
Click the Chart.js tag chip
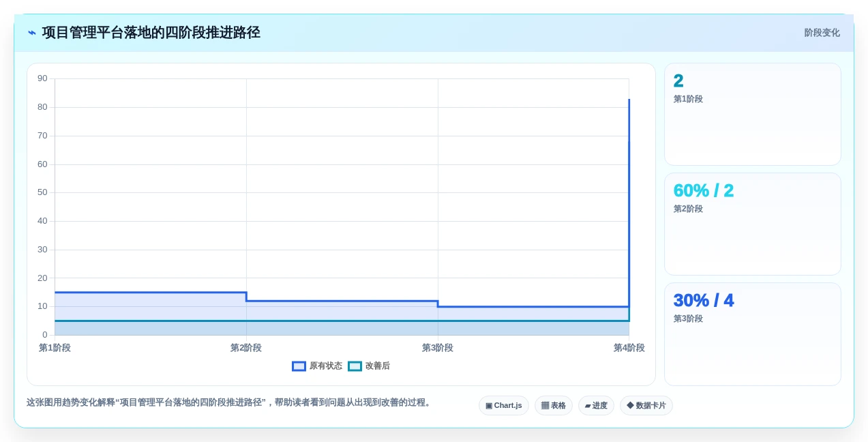pyautogui.click(x=504, y=405)
